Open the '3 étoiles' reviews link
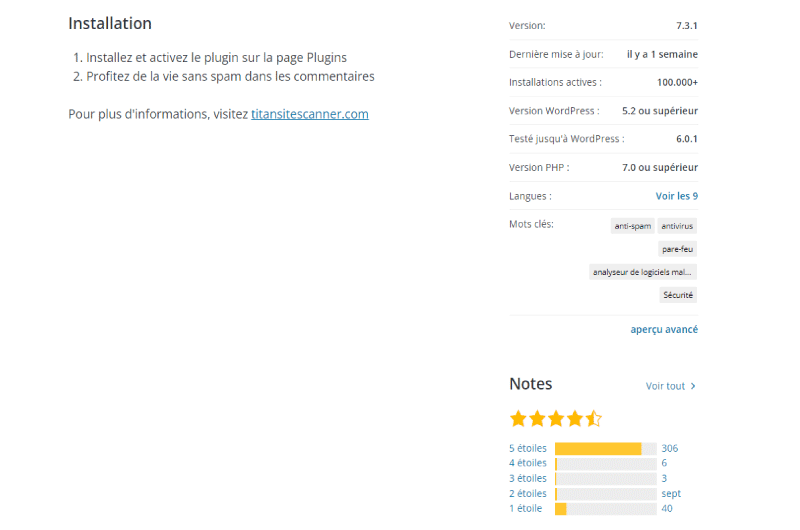The width and height of the screenshot is (800, 530). 528,478
